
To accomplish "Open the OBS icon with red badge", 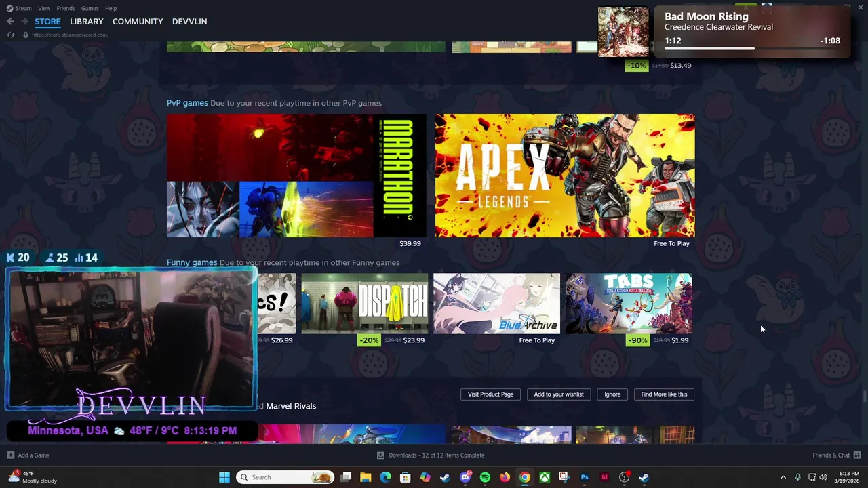I will tap(625, 477).
